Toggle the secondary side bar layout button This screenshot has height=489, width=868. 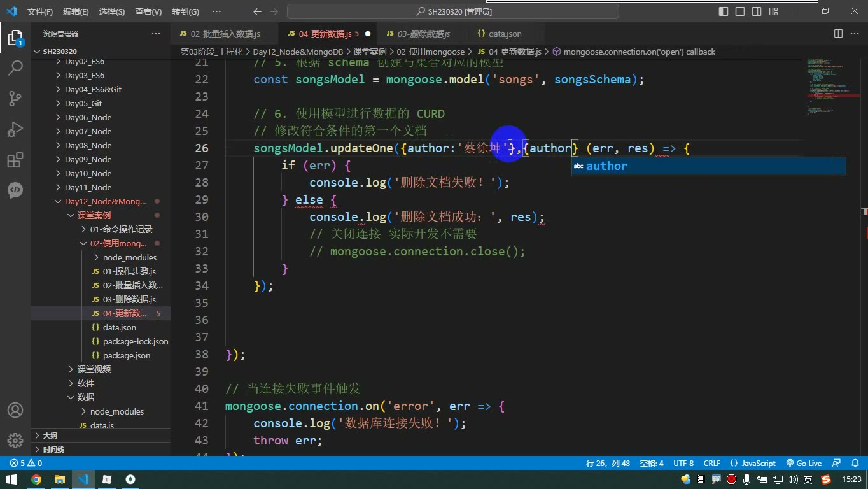757,11
